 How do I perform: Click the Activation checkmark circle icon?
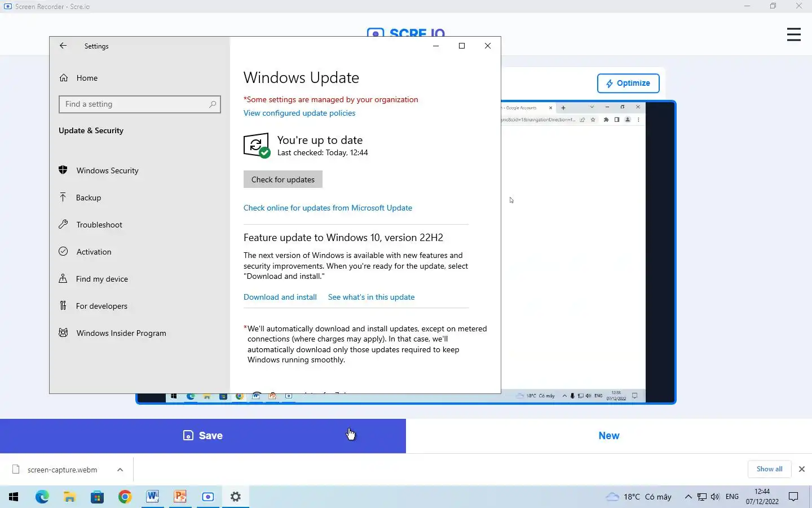click(63, 251)
